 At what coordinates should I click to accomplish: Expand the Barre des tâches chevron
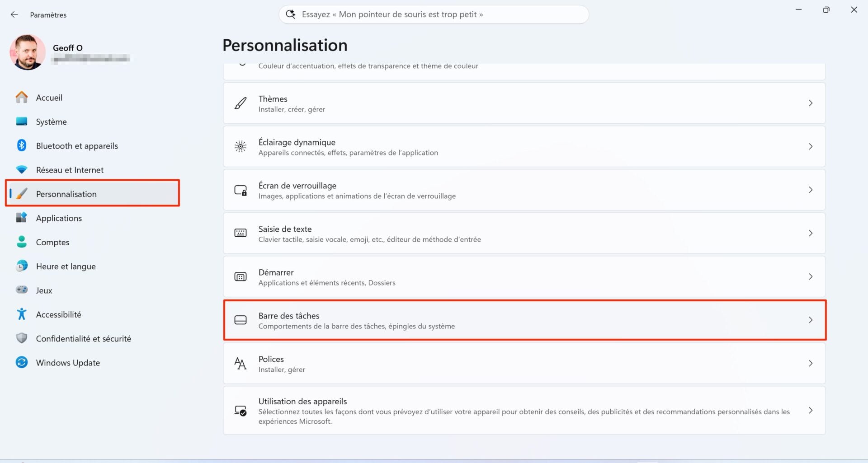pos(811,320)
